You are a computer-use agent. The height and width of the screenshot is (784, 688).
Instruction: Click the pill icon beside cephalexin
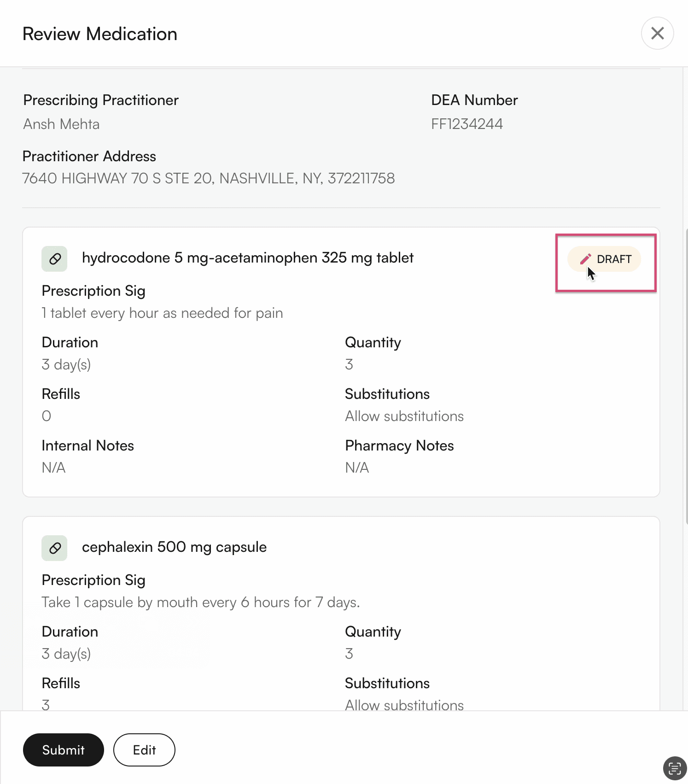tap(55, 548)
